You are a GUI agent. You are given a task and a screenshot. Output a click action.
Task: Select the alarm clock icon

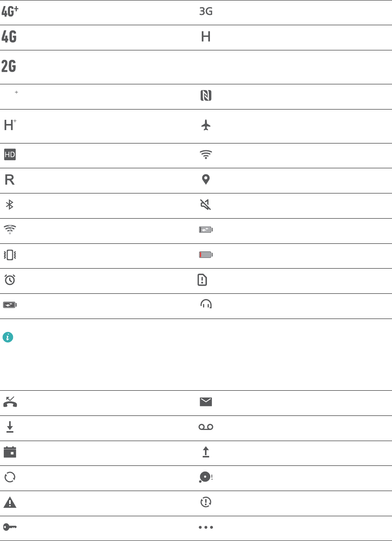(10, 280)
